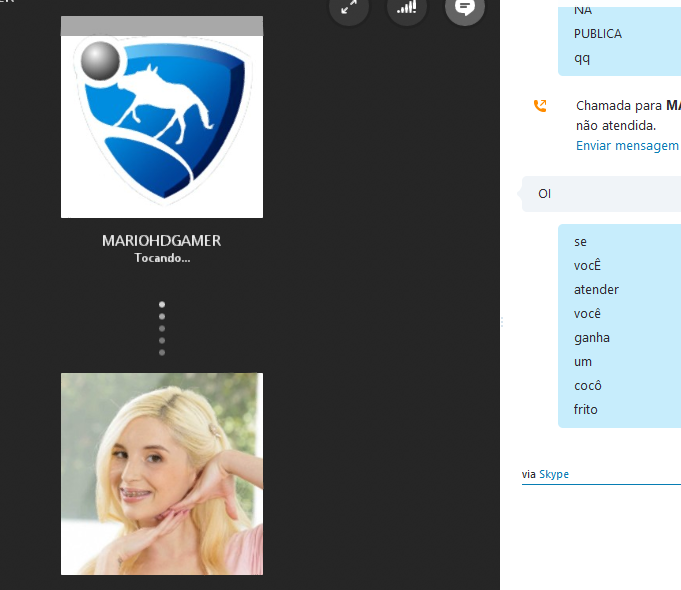This screenshot has height=590, width=681.
Task: Open the call quality signal icon
Action: click(407, 7)
